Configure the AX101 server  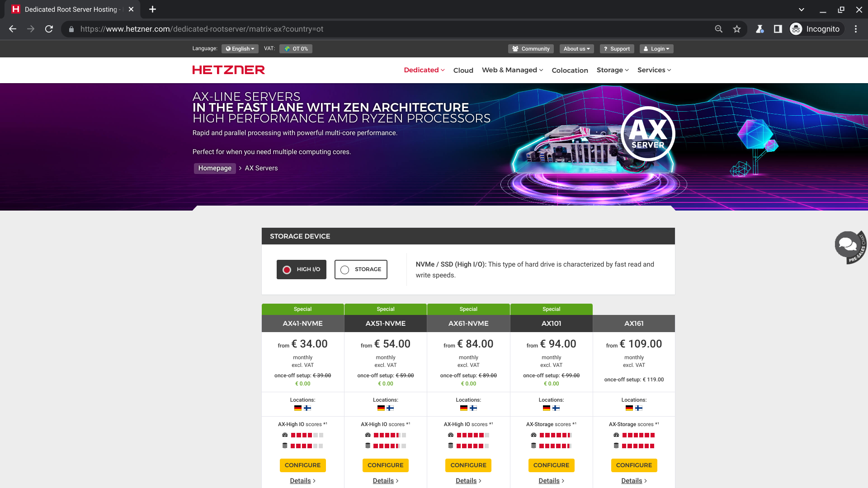tap(551, 465)
